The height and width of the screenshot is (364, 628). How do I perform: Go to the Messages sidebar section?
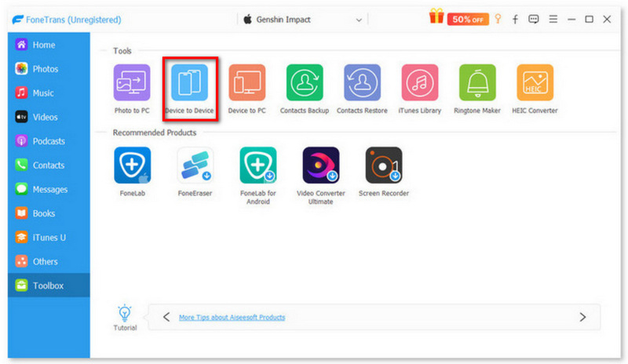49,189
